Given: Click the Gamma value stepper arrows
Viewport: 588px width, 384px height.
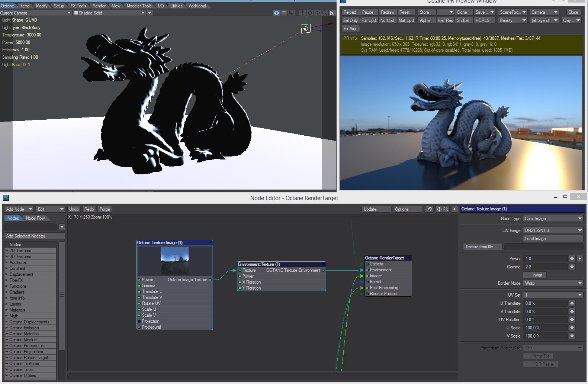Looking at the screenshot, I should [x=572, y=267].
